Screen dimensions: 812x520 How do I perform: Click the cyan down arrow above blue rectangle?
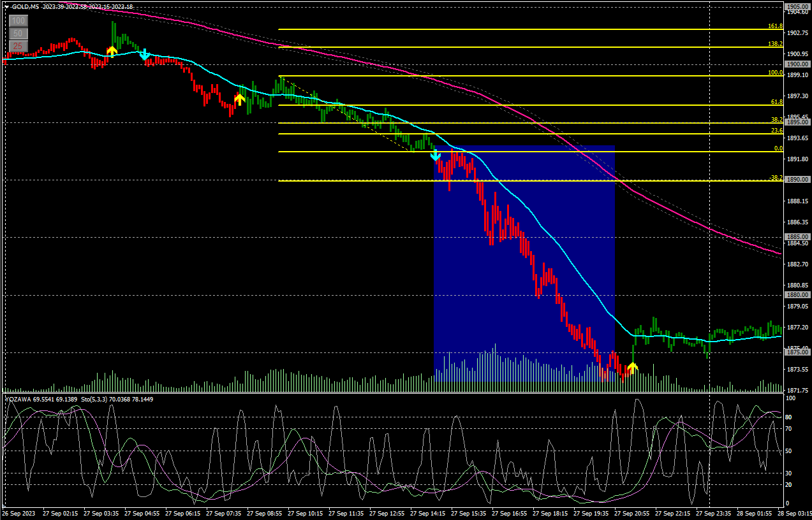[x=435, y=155]
